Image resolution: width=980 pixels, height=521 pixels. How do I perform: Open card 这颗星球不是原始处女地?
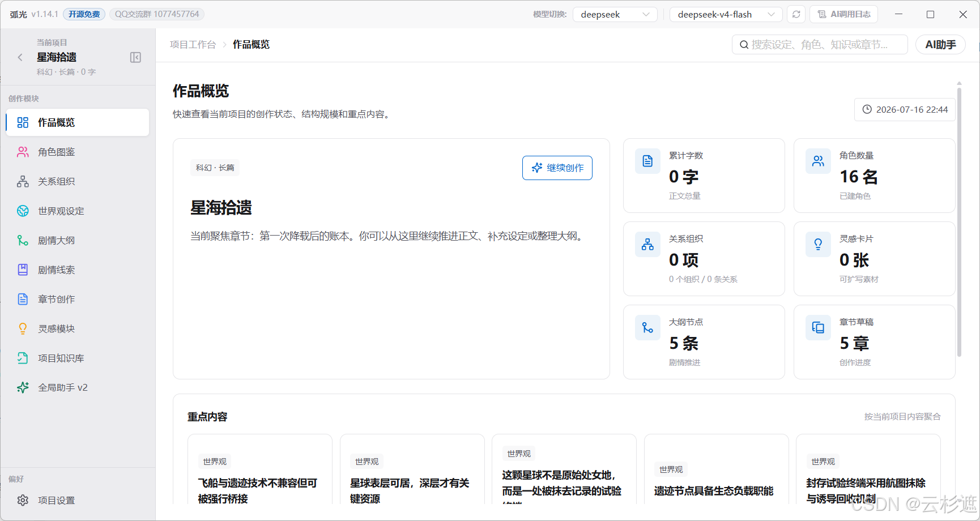point(564,469)
